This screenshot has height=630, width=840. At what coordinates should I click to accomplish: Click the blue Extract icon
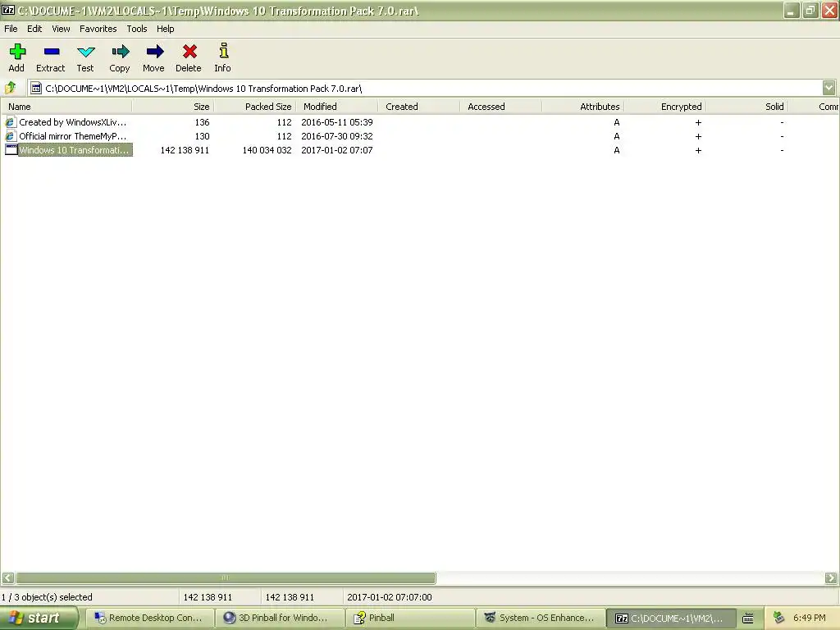point(52,52)
